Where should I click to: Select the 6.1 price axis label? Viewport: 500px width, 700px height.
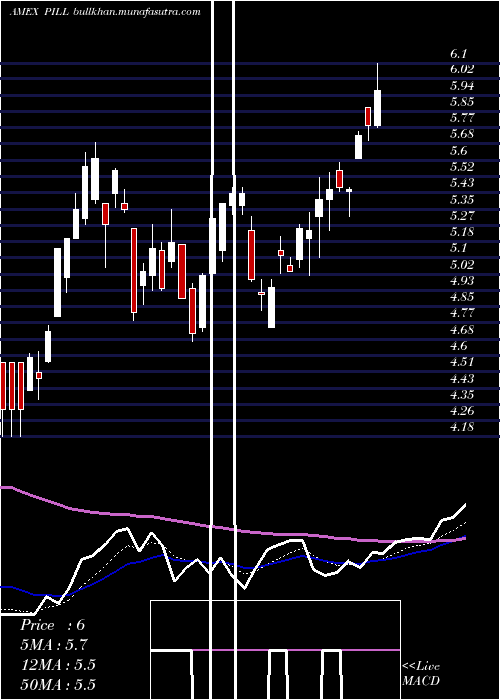pyautogui.click(x=458, y=54)
